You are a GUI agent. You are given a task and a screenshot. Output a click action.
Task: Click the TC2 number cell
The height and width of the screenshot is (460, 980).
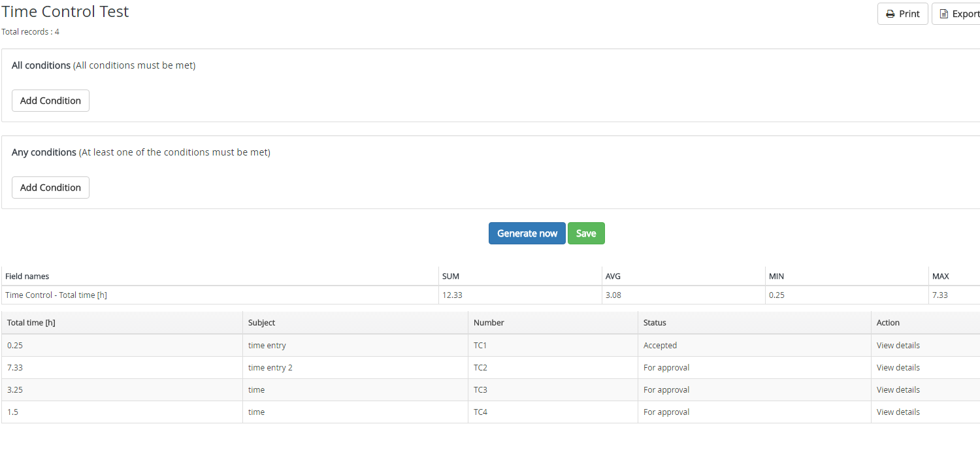pos(553,367)
